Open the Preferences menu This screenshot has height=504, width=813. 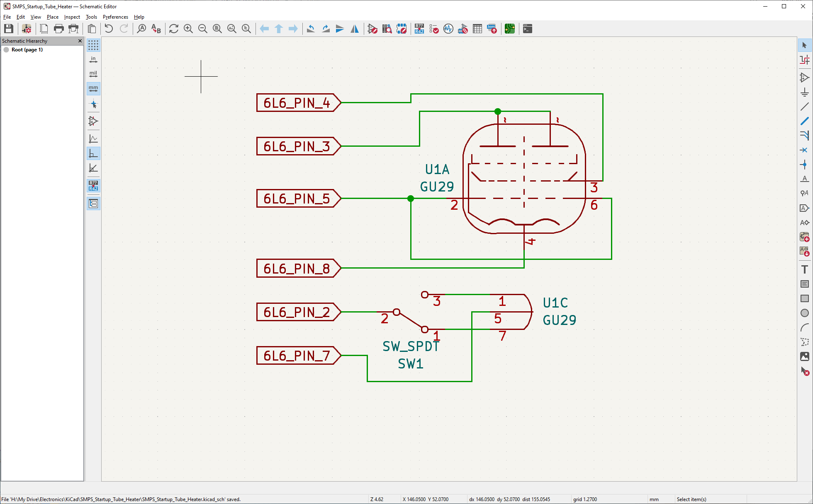(115, 17)
